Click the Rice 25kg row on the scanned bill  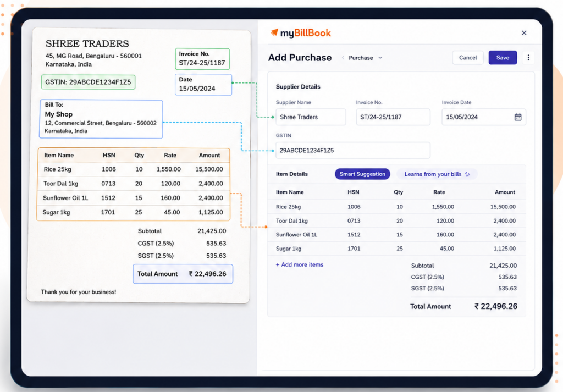(x=134, y=169)
